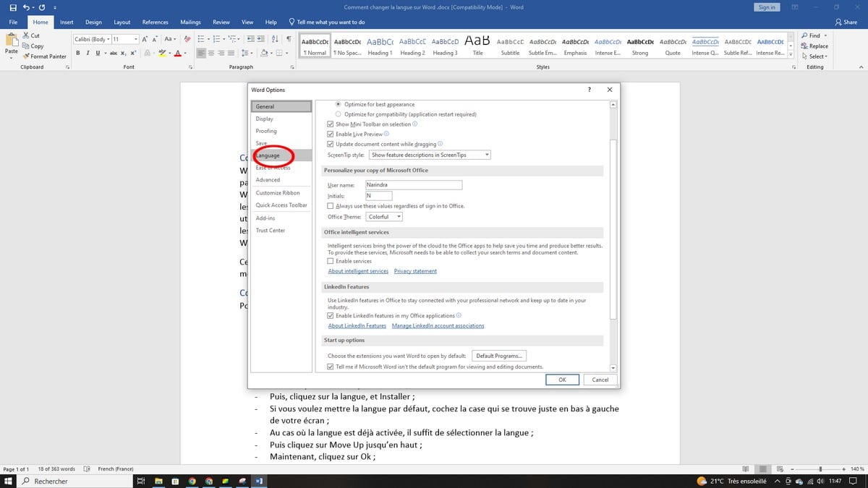
Task: Toggle Enable Live Preview checkbox
Action: point(331,134)
